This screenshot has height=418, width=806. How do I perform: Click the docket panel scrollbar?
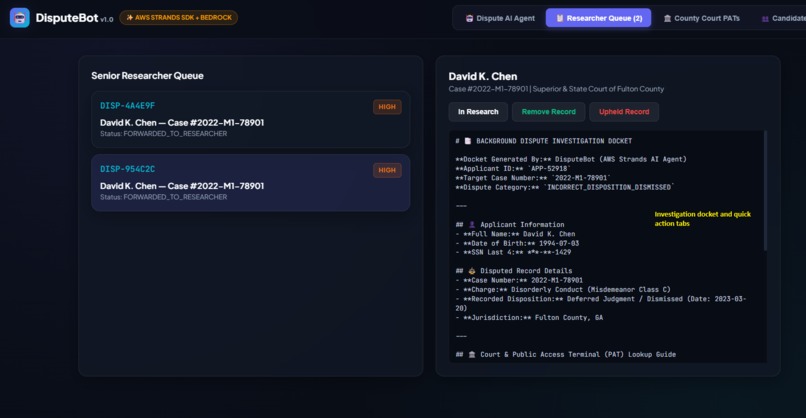click(765, 191)
